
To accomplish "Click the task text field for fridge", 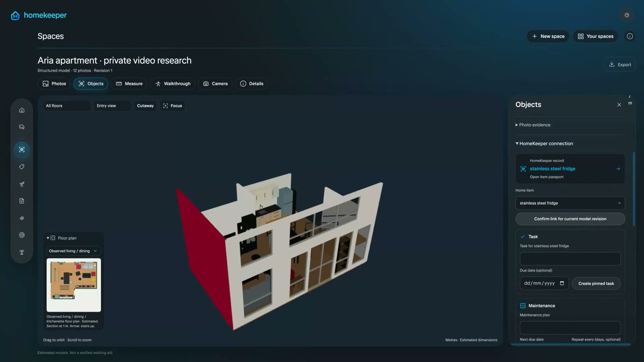I will click(570, 259).
